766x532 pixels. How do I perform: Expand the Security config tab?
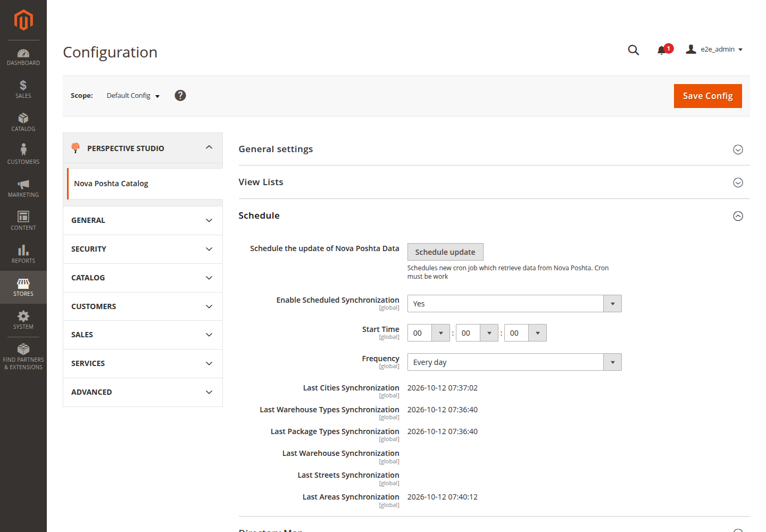[143, 249]
